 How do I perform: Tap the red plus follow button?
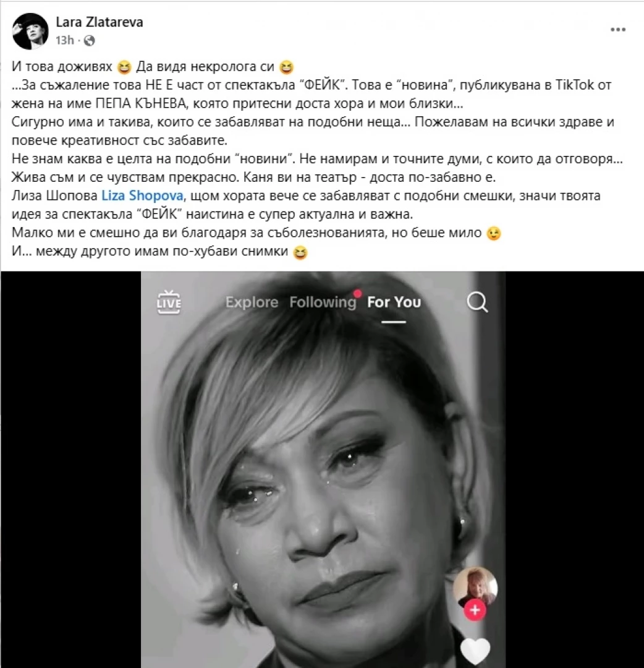(x=475, y=610)
